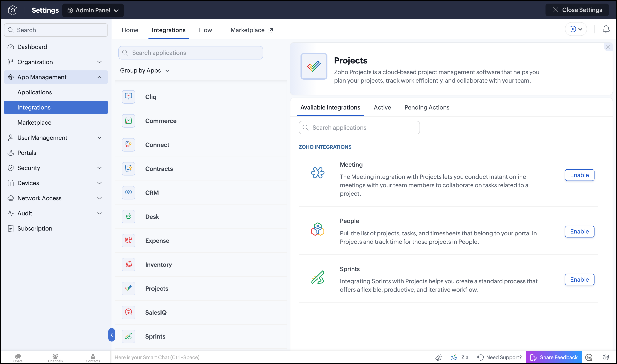Open Applications under App Management
This screenshot has height=364, width=617.
pyautogui.click(x=56, y=92)
